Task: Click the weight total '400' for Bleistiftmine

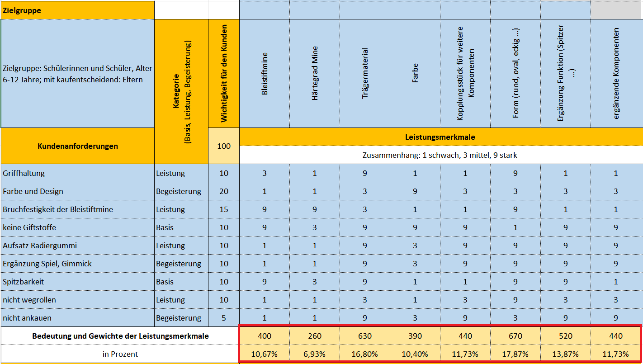Action: click(x=265, y=336)
